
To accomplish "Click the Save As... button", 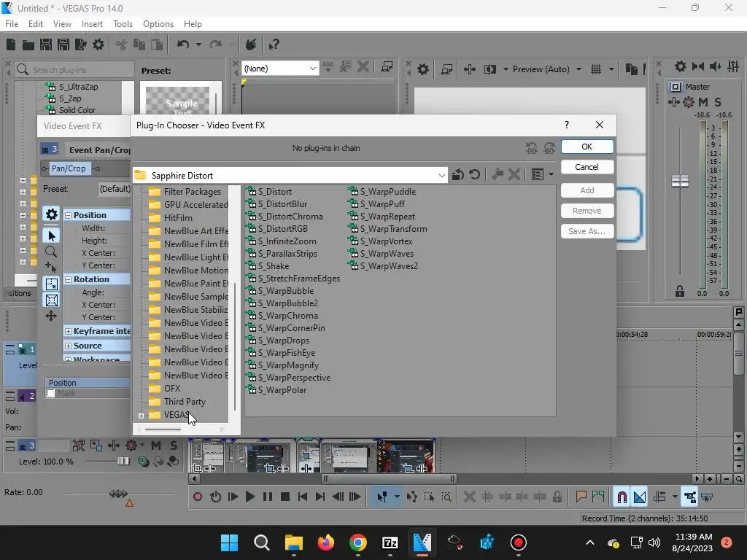I will pos(587,231).
